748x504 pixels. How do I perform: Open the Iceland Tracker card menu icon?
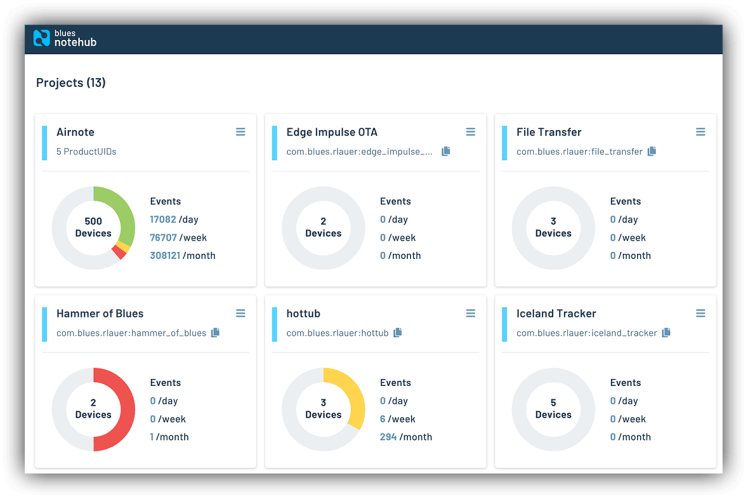(x=700, y=313)
